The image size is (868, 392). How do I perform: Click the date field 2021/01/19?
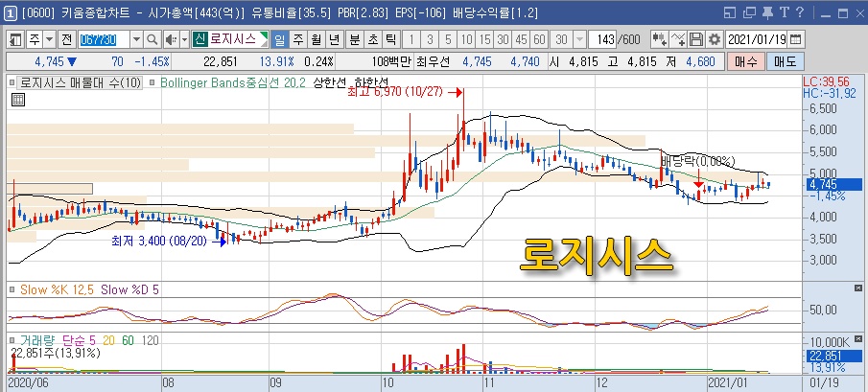click(x=756, y=39)
